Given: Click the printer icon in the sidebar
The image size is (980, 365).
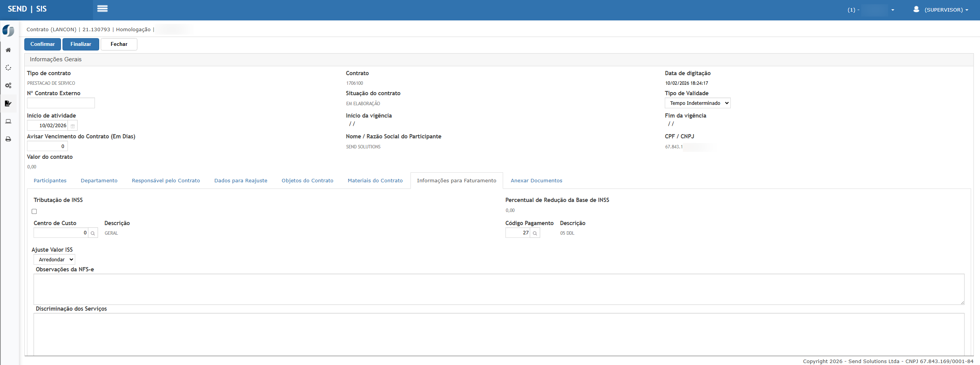Looking at the screenshot, I should pos(8,139).
